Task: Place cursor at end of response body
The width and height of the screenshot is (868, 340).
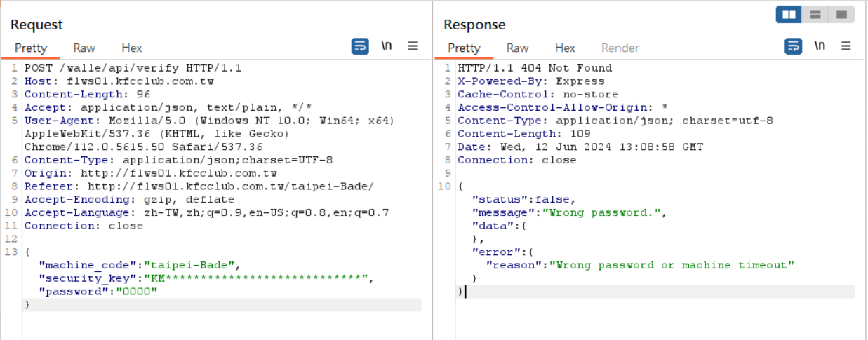Action: pos(465,292)
